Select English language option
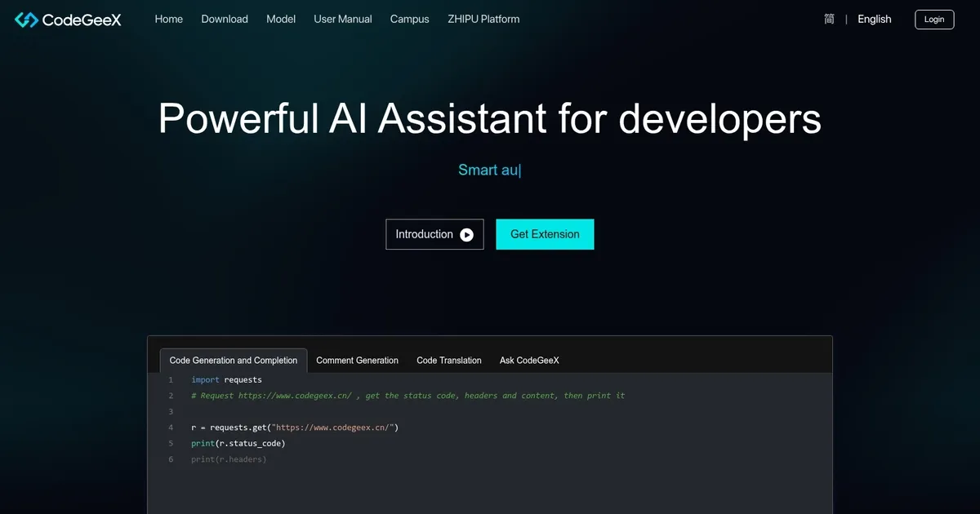 coord(874,19)
